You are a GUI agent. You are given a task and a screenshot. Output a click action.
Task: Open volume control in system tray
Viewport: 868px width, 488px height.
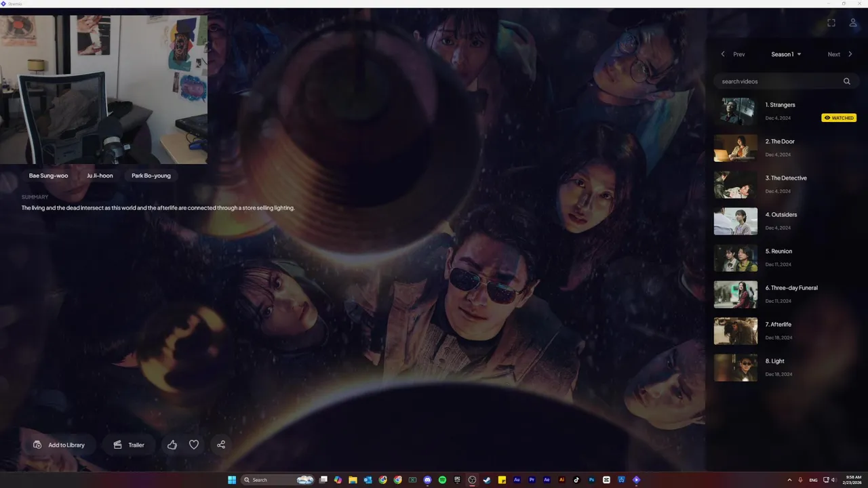tap(833, 480)
